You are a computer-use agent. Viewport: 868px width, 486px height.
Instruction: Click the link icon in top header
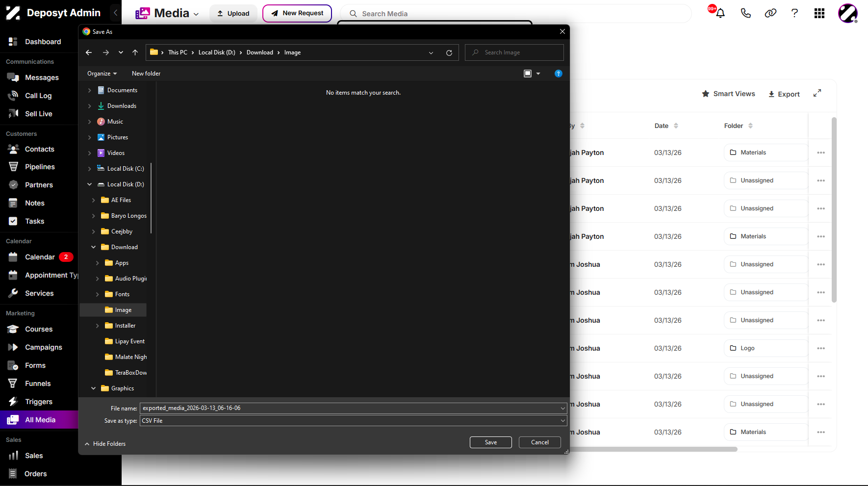tap(770, 13)
